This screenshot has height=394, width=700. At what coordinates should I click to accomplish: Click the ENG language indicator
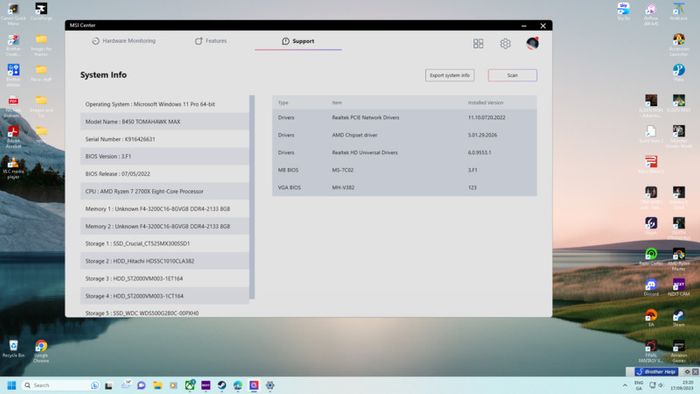(639, 386)
